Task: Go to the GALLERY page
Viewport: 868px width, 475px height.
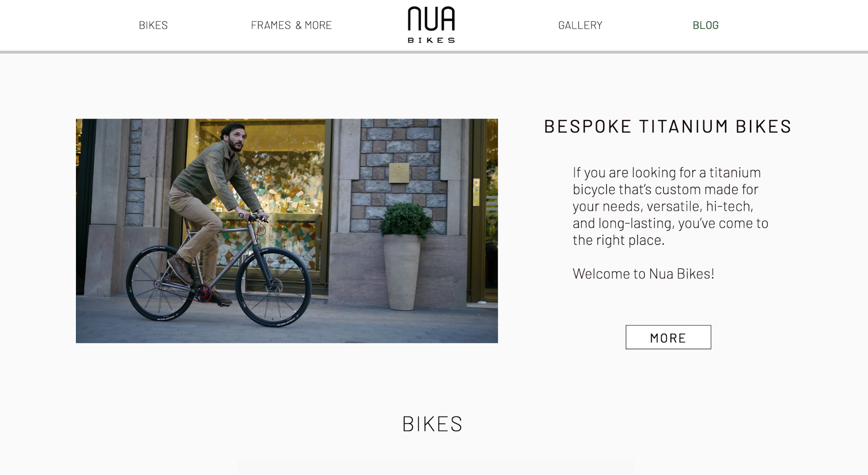Action: pos(580,25)
